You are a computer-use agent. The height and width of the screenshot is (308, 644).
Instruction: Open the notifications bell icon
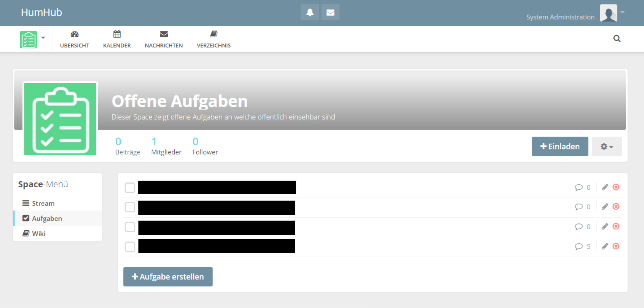point(310,12)
